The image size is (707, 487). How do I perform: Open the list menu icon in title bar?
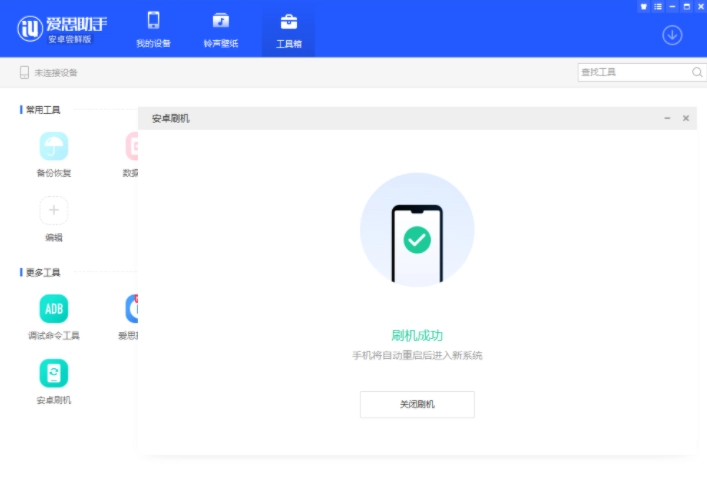pos(658,6)
